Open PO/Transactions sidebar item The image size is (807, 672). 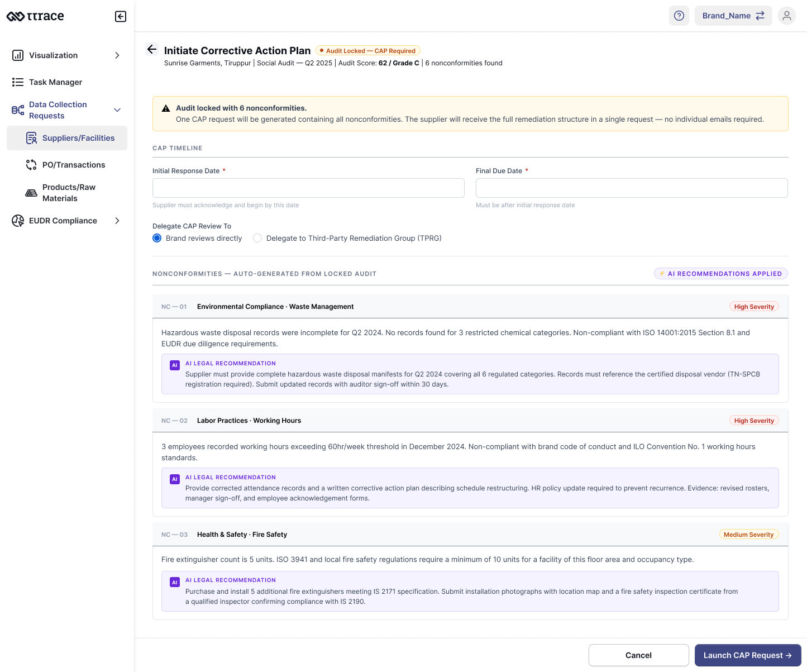(67, 165)
